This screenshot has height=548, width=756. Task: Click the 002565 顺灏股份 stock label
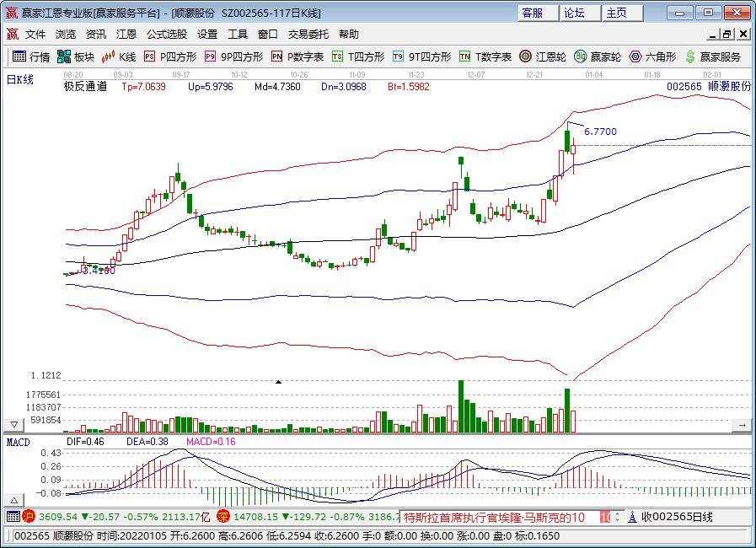point(709,87)
